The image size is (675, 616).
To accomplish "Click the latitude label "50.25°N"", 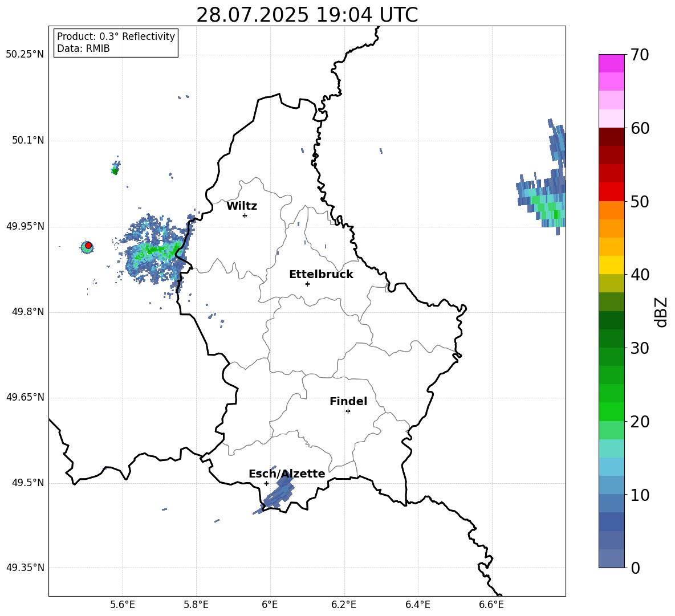I will 25,54.
